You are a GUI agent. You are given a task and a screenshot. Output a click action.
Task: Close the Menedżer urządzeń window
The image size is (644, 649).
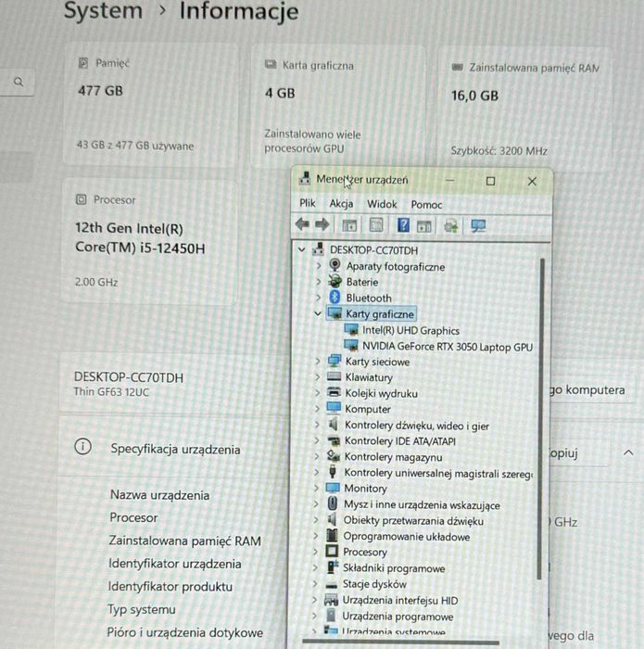click(x=532, y=182)
